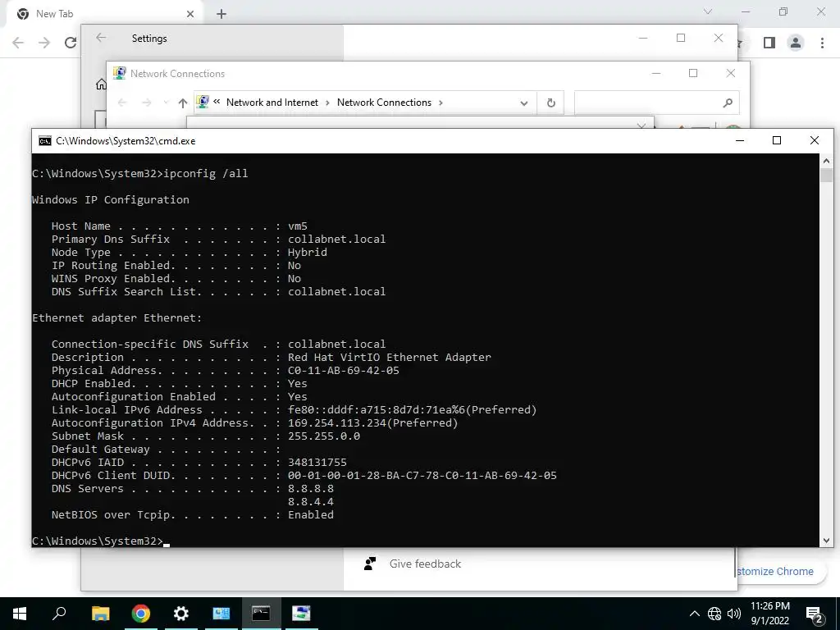Image resolution: width=840 pixels, height=630 pixels.
Task: Toggle Chrome side panel
Action: point(769,43)
